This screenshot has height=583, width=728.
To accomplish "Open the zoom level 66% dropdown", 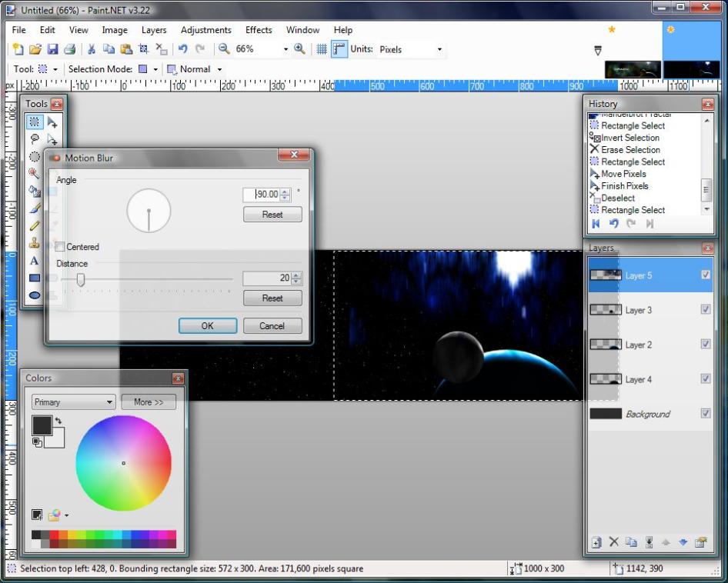I will [286, 49].
